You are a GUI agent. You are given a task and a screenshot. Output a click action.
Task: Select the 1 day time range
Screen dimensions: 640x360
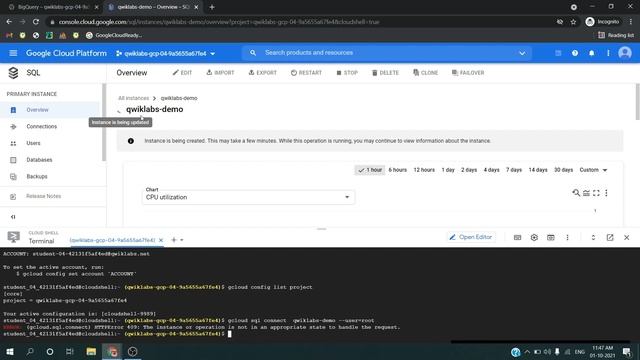[448, 170]
